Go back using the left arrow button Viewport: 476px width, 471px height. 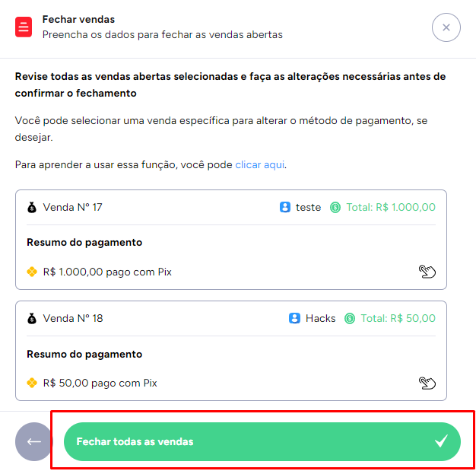coord(33,441)
